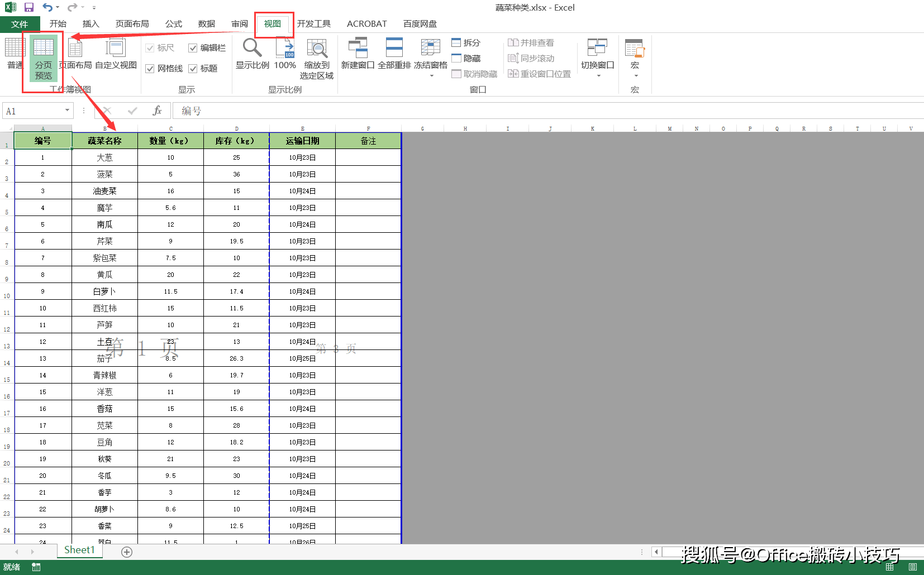Select header cell 备注
This screenshot has width=924, height=575.
pyautogui.click(x=368, y=141)
